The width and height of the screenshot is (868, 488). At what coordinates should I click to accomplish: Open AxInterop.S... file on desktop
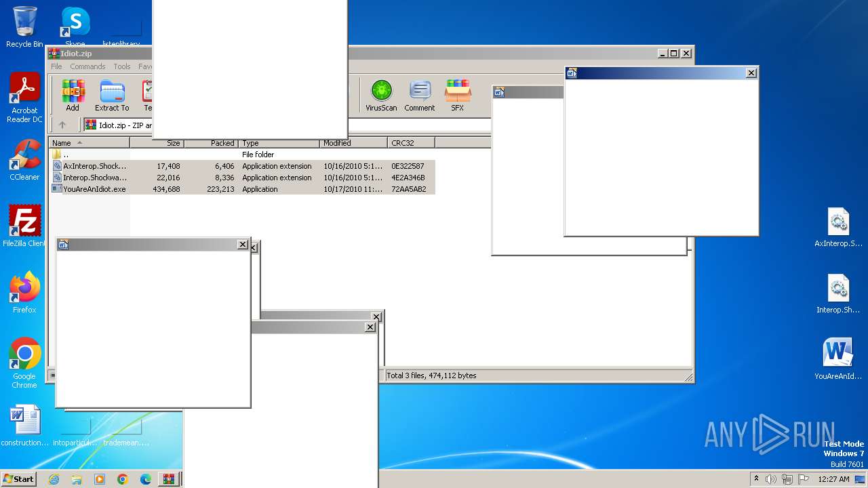(x=839, y=228)
